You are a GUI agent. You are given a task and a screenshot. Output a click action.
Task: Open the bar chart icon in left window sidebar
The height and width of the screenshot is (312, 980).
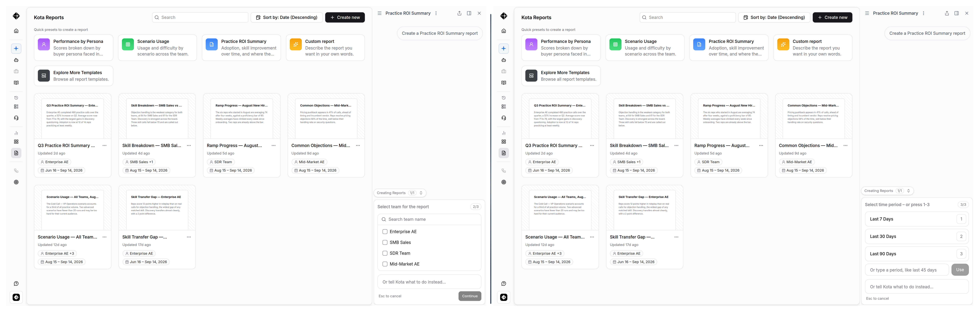(x=16, y=133)
